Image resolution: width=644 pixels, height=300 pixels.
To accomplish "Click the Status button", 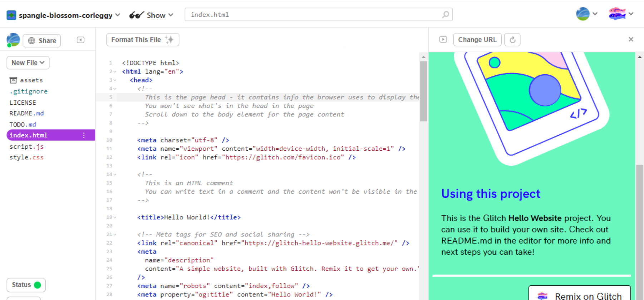I will pyautogui.click(x=26, y=285).
